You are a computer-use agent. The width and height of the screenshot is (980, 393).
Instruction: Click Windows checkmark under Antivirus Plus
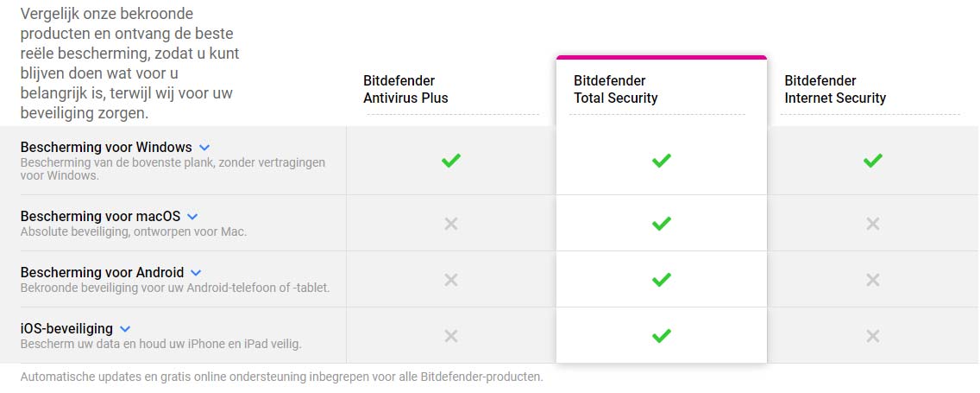coord(450,161)
